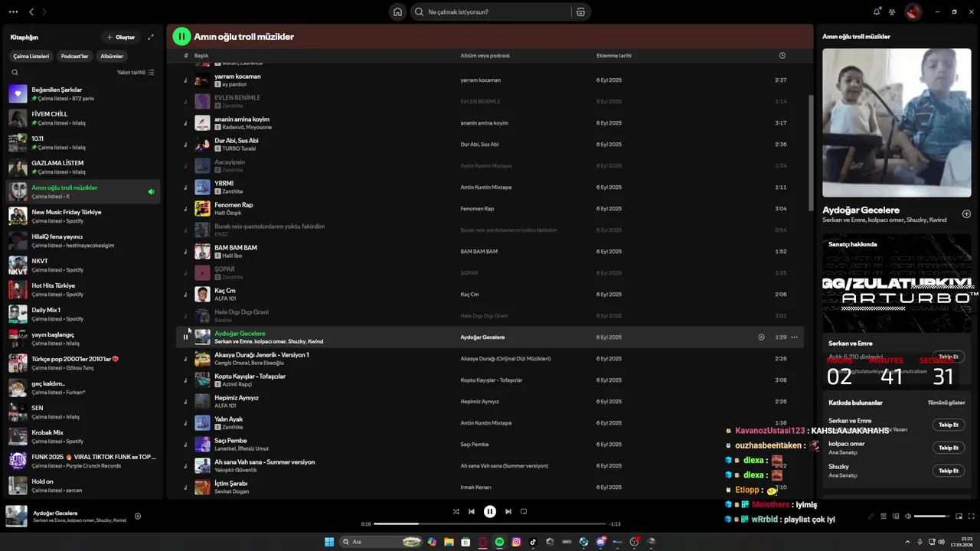Screen dimensions: 980x551
Task: Open GAZLAMA LİSTEM playlist
Action: (x=83, y=167)
